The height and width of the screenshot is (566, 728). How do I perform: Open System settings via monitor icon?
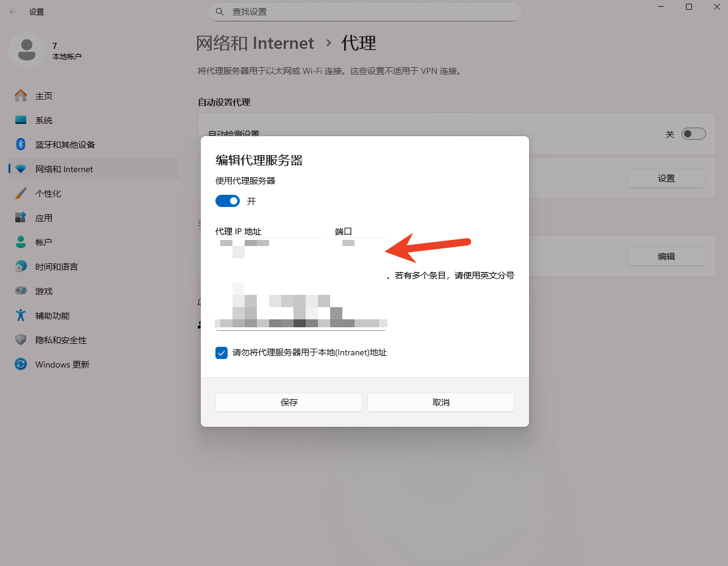(21, 120)
